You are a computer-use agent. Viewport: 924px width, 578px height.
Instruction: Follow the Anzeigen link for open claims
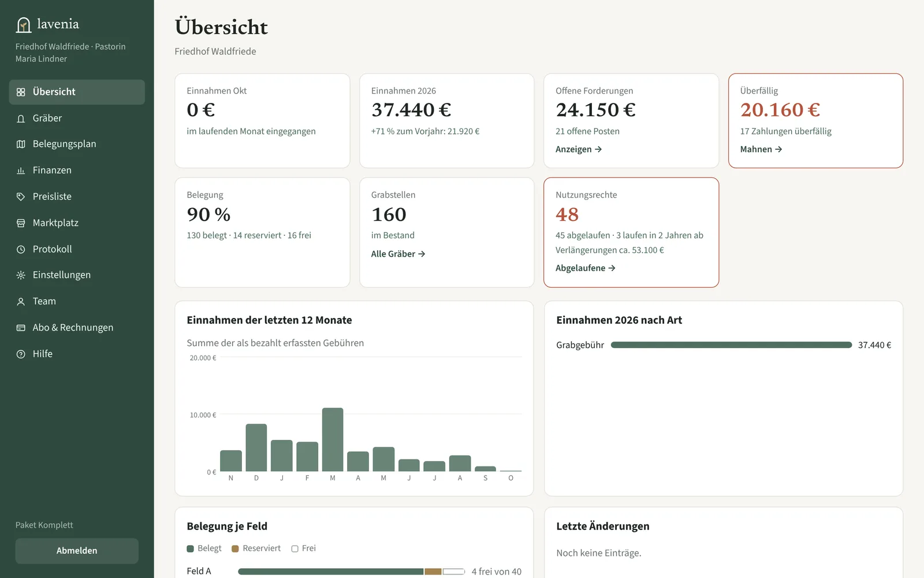coord(579,149)
